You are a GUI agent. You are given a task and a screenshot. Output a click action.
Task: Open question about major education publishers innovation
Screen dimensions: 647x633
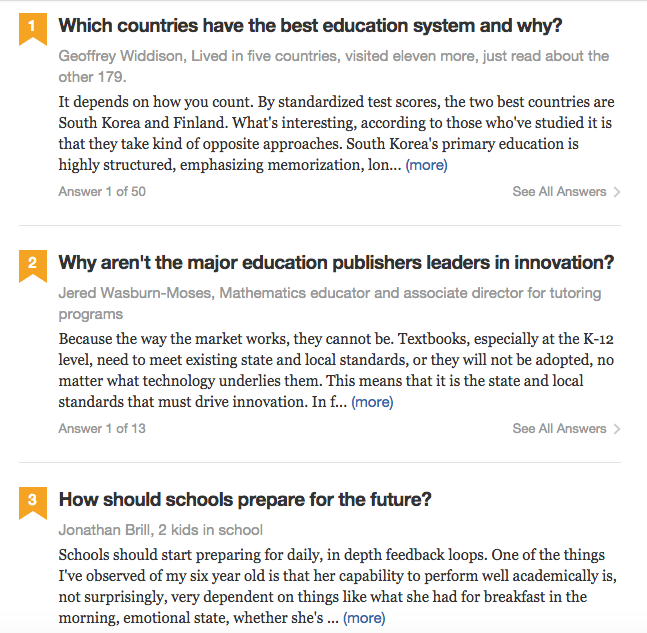pyautogui.click(x=336, y=263)
